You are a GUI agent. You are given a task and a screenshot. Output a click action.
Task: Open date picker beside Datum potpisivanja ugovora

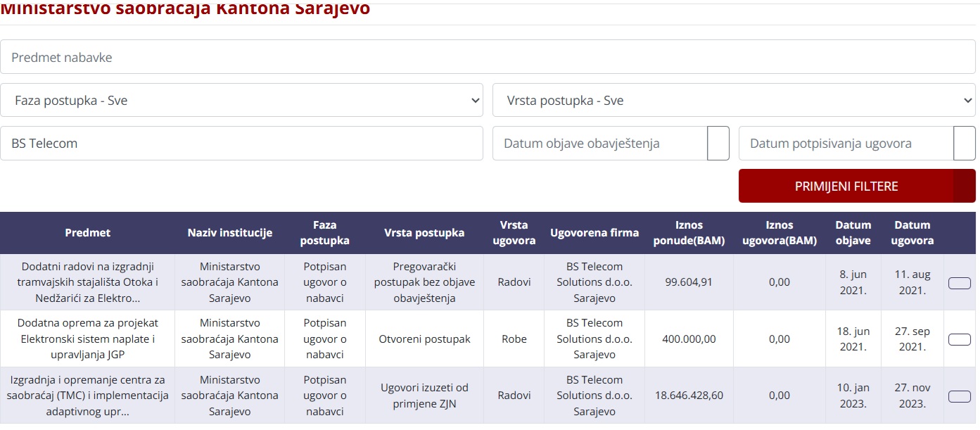(965, 144)
